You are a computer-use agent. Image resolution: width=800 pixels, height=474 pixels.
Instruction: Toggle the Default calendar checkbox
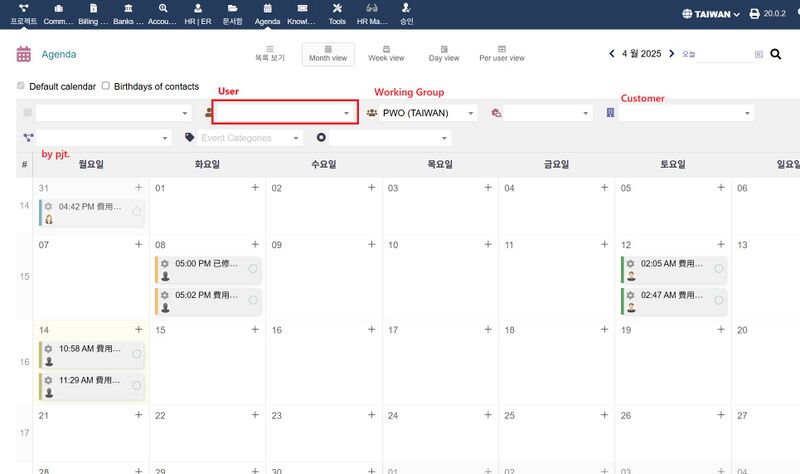tap(21, 86)
